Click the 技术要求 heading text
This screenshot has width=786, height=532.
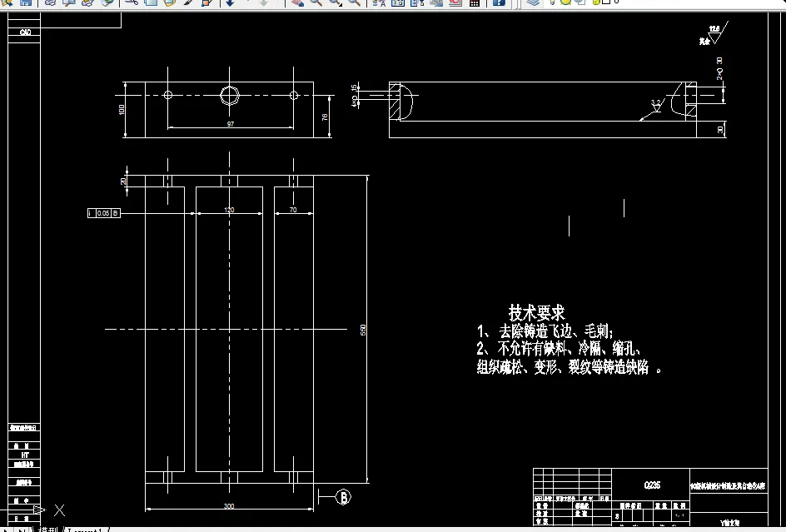click(x=536, y=312)
